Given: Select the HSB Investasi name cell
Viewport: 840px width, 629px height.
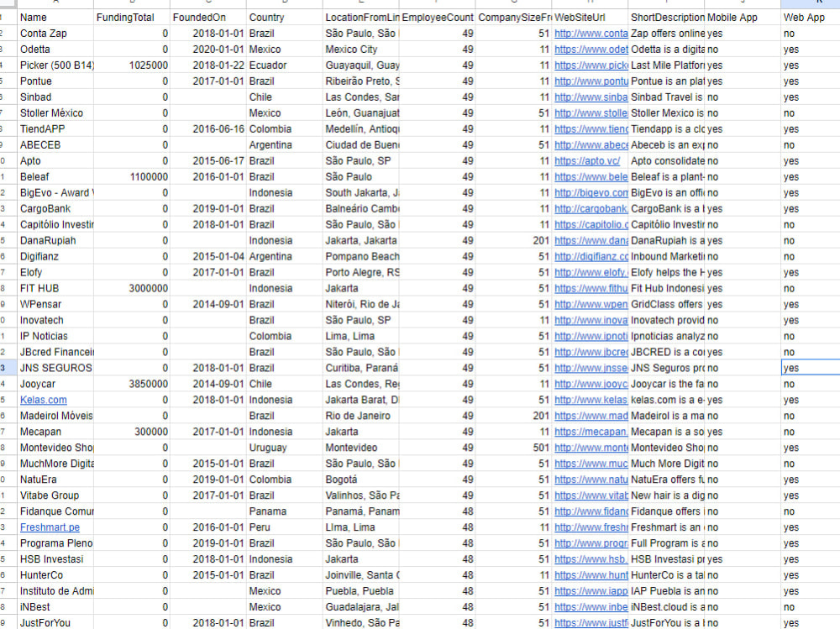Looking at the screenshot, I should click(x=55, y=558).
